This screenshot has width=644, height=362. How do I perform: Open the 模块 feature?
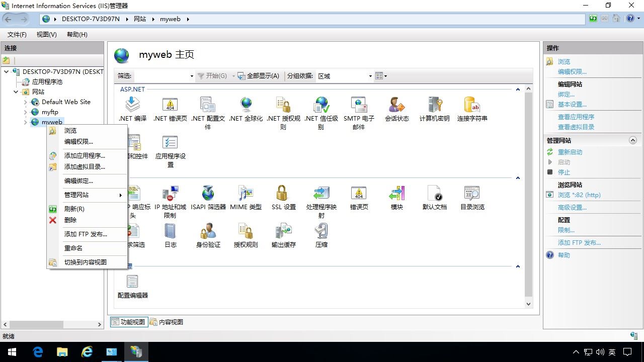[x=396, y=198]
